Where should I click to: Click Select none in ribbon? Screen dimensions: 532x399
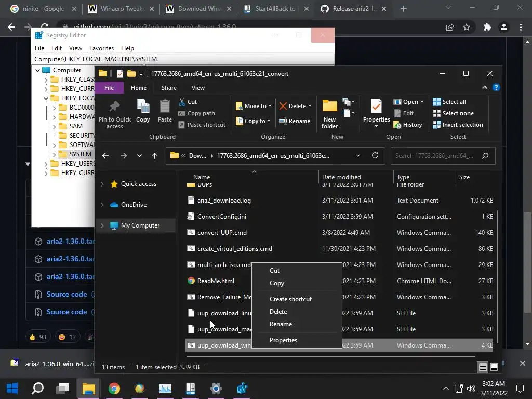click(x=453, y=113)
